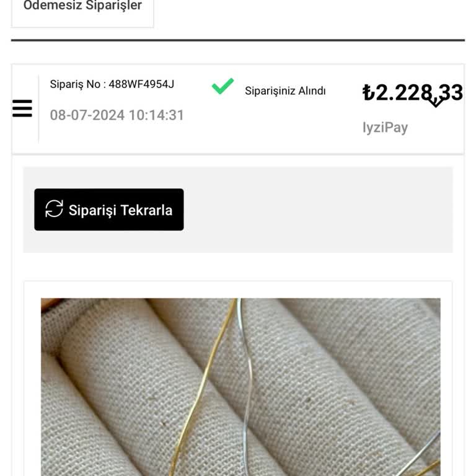Viewport: 476px width, 476px height.
Task: Click the order date 08-07-2024 10:14:31
Action: pyautogui.click(x=117, y=115)
